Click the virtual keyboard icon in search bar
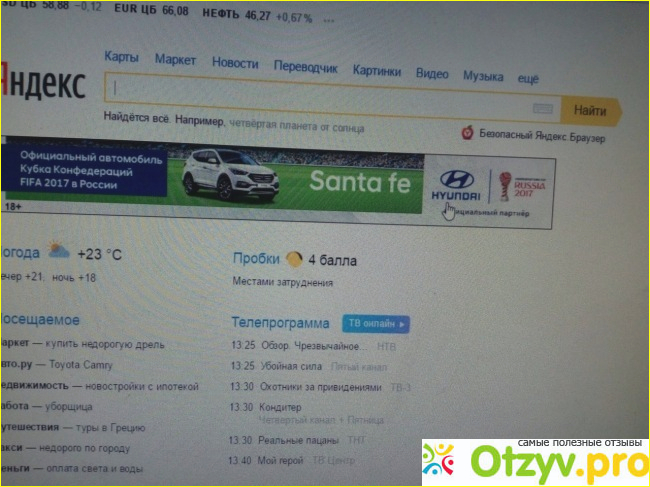 (x=544, y=109)
